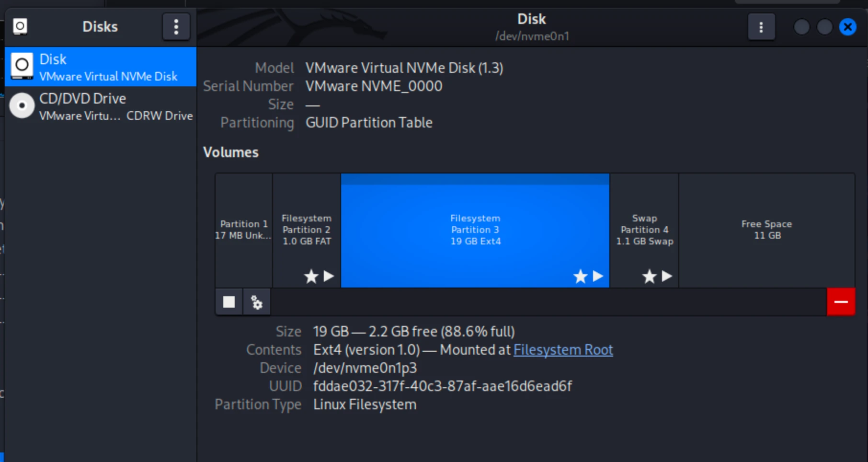Select Partition 3 19 GB Ext4 volume

pos(475,230)
